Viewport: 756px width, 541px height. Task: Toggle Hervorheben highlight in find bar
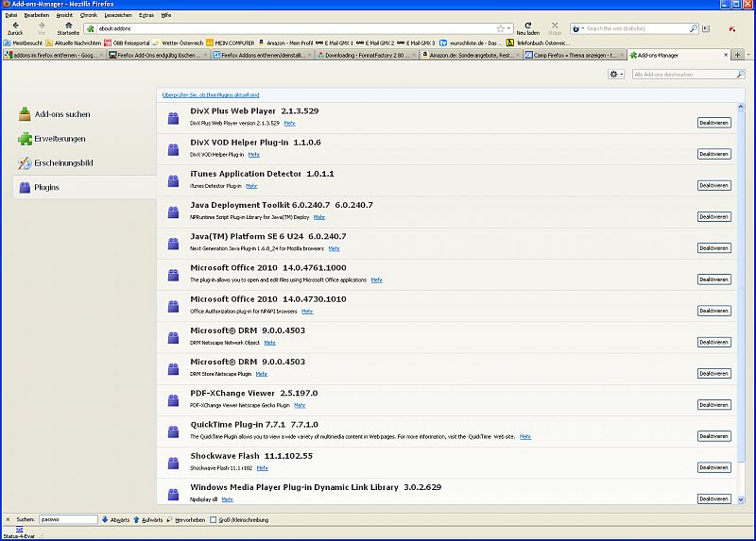point(187,519)
